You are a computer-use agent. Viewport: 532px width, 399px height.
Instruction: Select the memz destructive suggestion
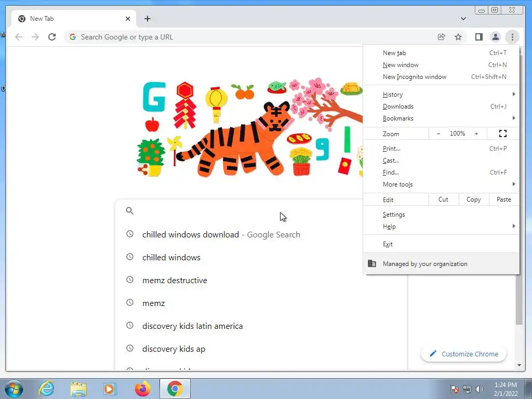point(261,280)
